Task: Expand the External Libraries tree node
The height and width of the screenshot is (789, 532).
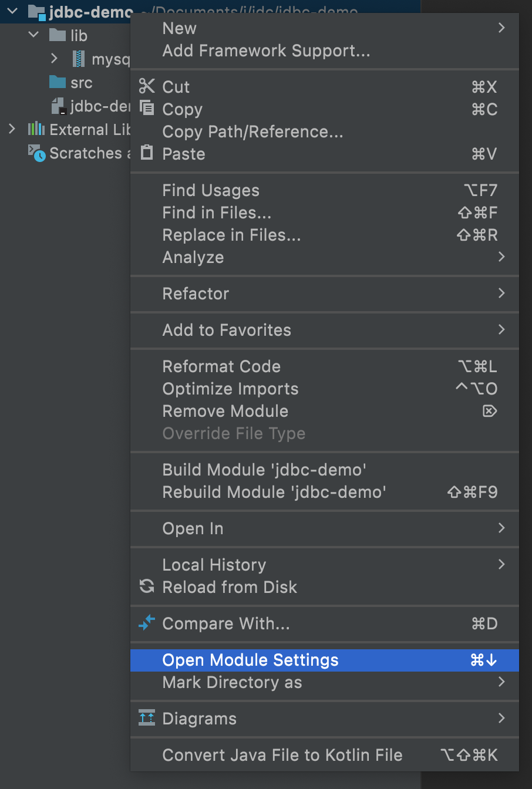Action: point(12,129)
